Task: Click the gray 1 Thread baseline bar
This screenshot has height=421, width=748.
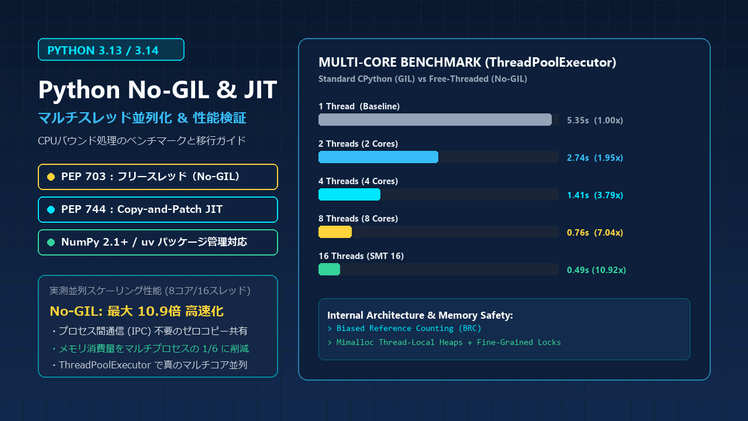Action: [x=435, y=120]
